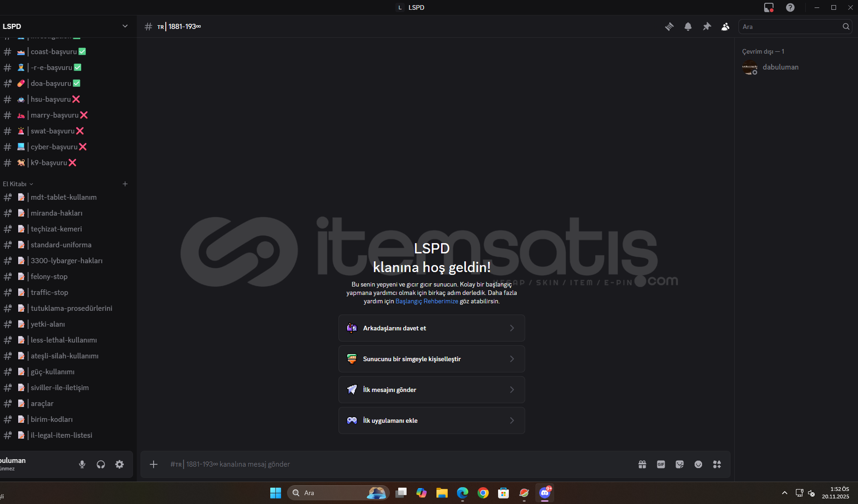Click the Discord taskbar icon
Screen dimensions: 858x504
click(545, 493)
